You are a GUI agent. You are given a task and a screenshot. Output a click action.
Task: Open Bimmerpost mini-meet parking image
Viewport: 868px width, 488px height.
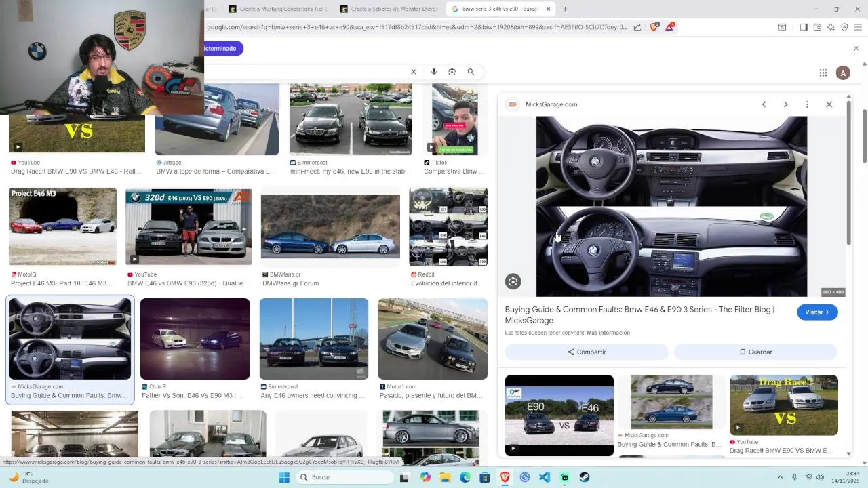pos(351,119)
